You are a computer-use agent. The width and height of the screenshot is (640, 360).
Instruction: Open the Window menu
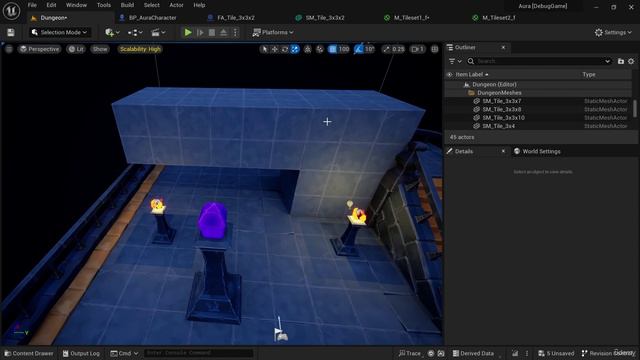(x=76, y=5)
